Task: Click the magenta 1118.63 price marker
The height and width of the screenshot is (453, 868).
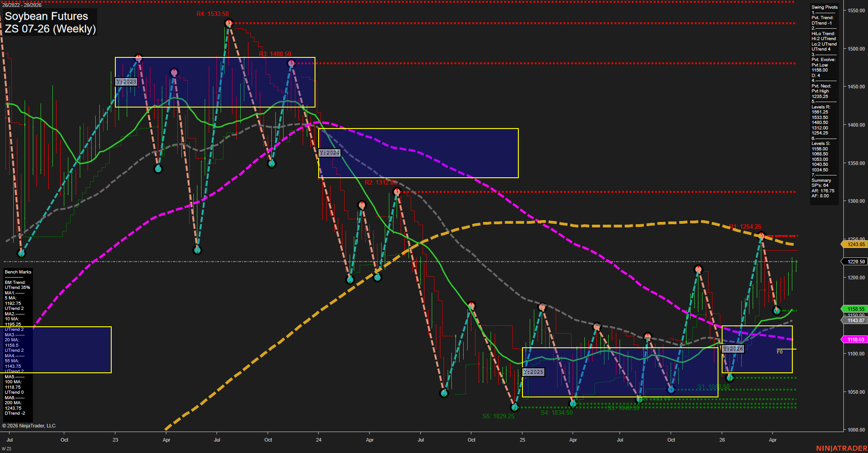Action: (x=855, y=340)
